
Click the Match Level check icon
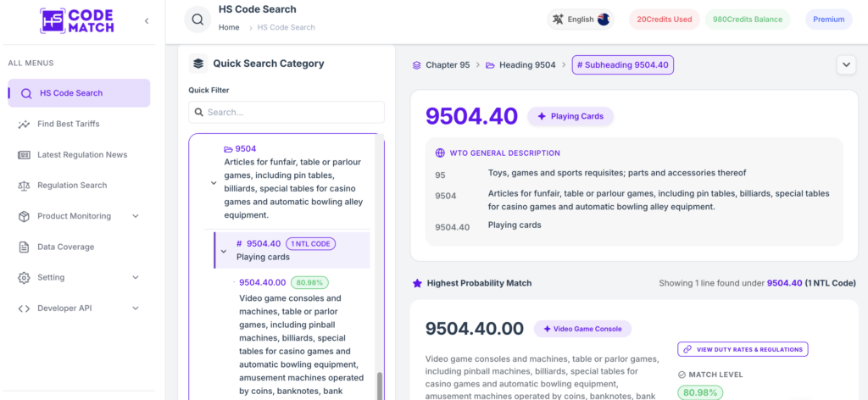click(682, 375)
